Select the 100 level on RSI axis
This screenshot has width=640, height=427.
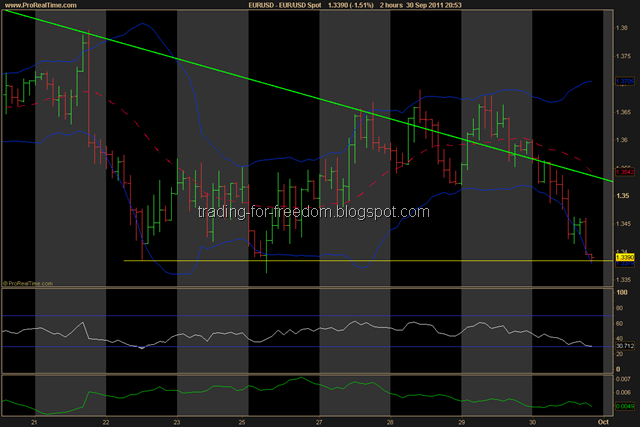click(x=622, y=293)
